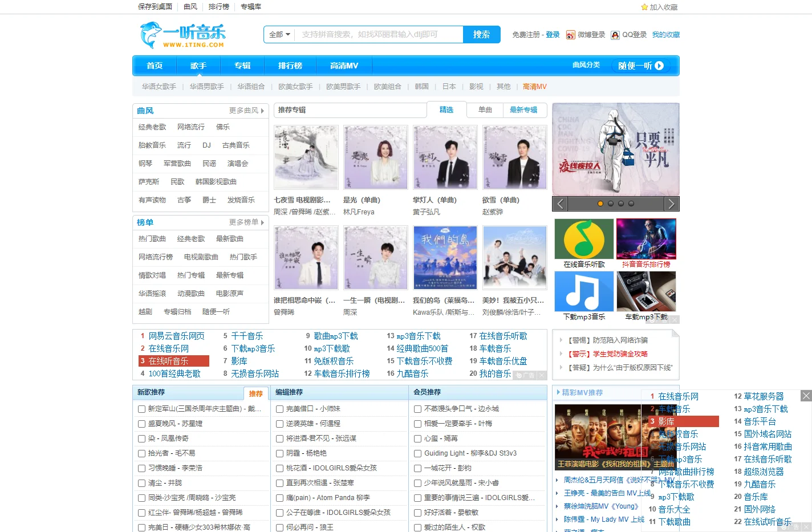Screen dimensions: 812x532
Task: Click the QQ login icon
Action: click(x=615, y=35)
